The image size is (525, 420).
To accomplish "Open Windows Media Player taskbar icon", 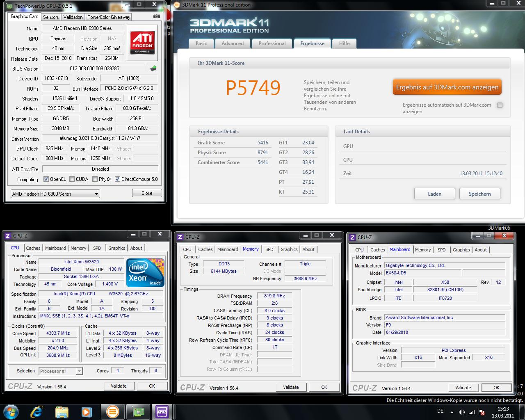I will [86, 411].
